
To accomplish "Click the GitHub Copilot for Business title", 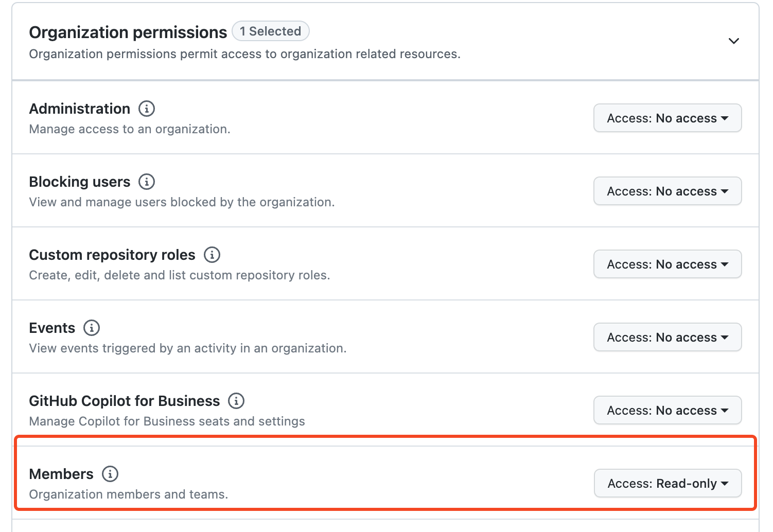I will [125, 401].
